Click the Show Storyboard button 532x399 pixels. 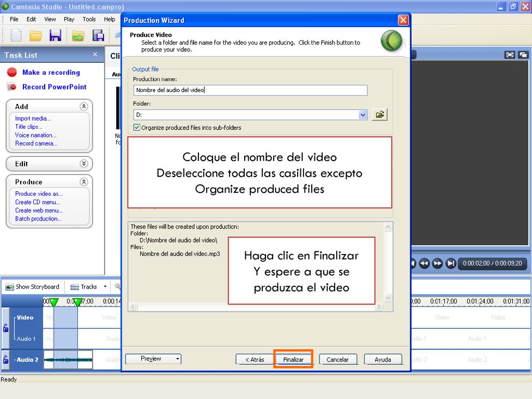(x=33, y=287)
